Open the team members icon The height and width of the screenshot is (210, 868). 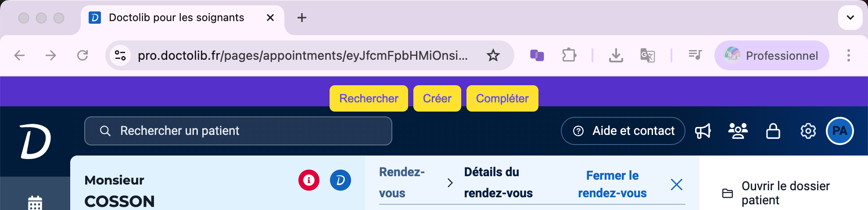(738, 131)
